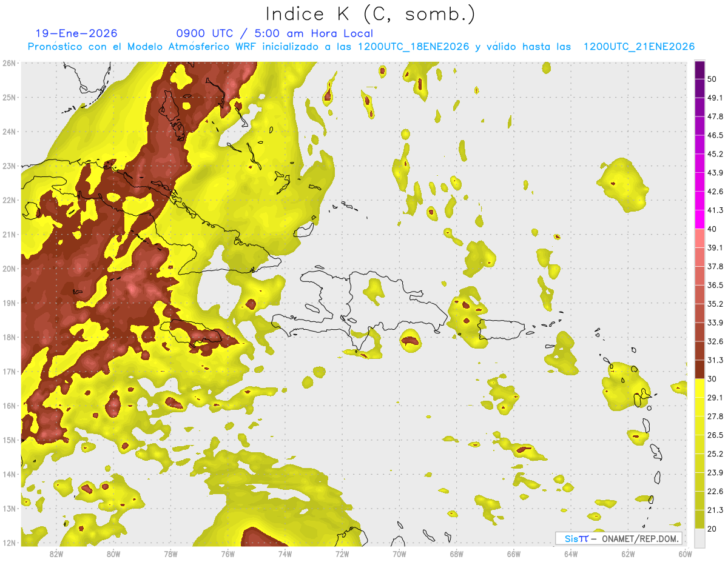The width and height of the screenshot is (728, 562).
Task: Click the "13N" latitude label
Action: point(10,508)
